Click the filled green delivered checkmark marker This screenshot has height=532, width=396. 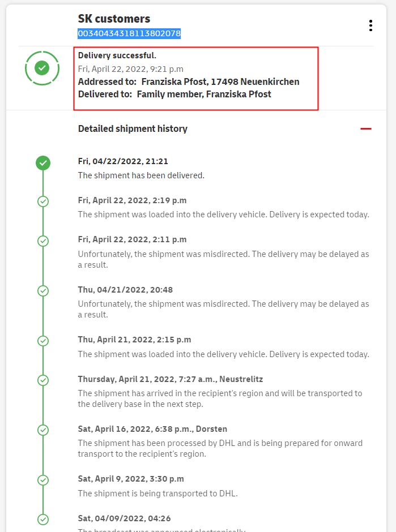(x=43, y=163)
